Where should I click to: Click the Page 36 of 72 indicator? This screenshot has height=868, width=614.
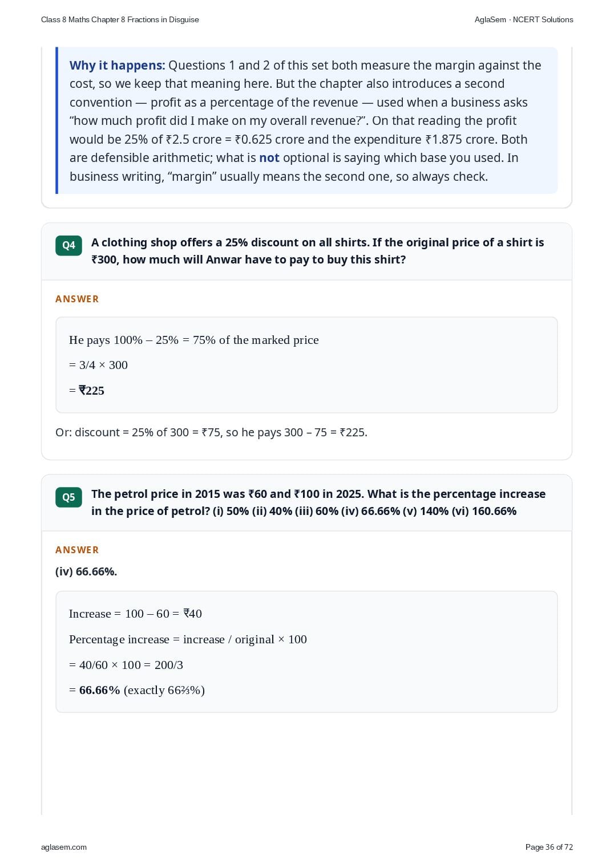pos(549,847)
